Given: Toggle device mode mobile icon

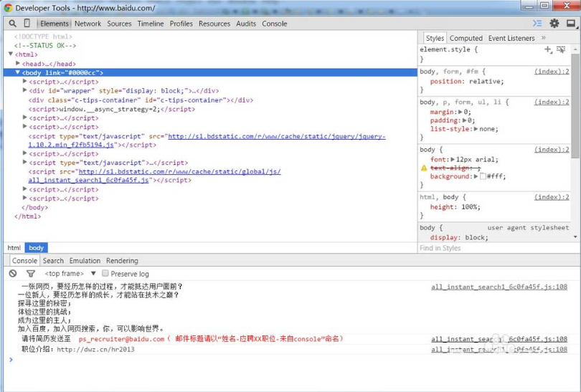Looking at the screenshot, I should (27, 24).
